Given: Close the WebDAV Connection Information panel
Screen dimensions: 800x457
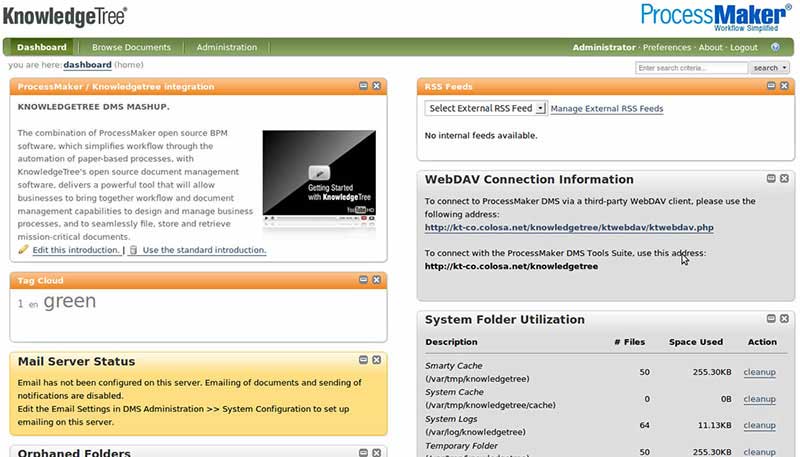Looking at the screenshot, I should pyautogui.click(x=785, y=178).
